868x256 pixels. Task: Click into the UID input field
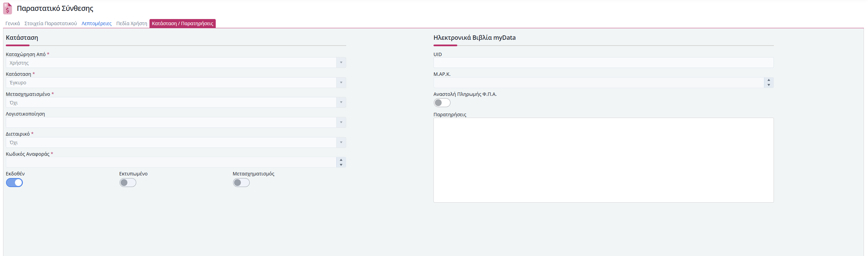pyautogui.click(x=603, y=63)
